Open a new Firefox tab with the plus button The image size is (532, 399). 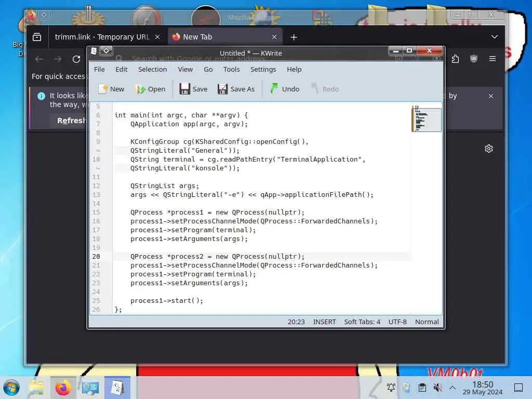294,37
